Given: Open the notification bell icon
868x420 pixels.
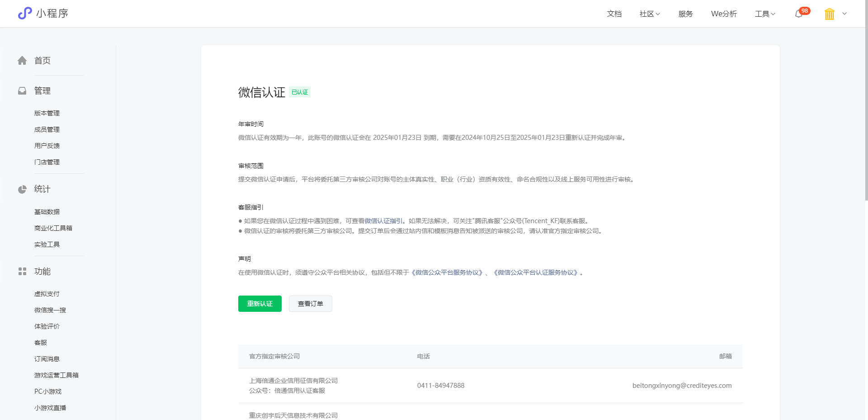Looking at the screenshot, I should (799, 14).
